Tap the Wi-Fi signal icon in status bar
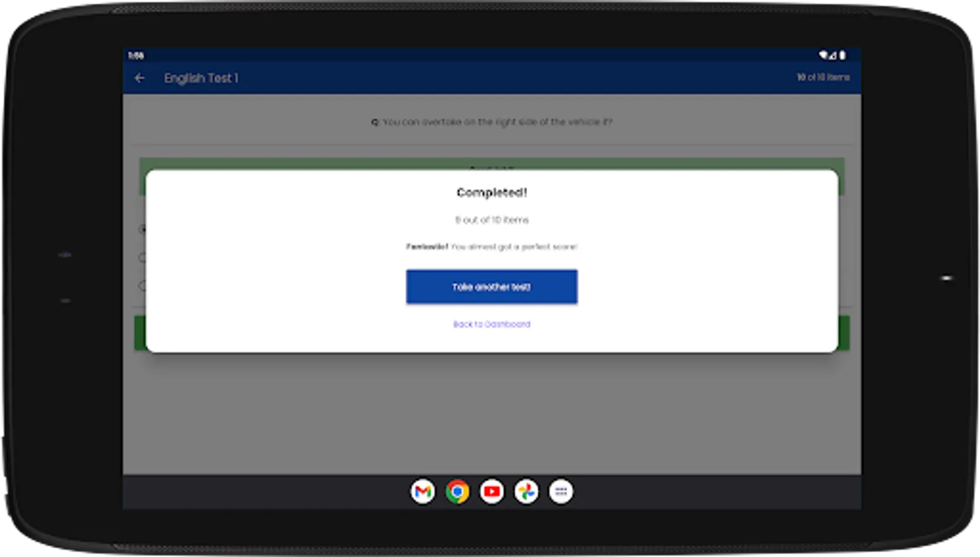Screen dimensions: 980x557 tap(823, 55)
